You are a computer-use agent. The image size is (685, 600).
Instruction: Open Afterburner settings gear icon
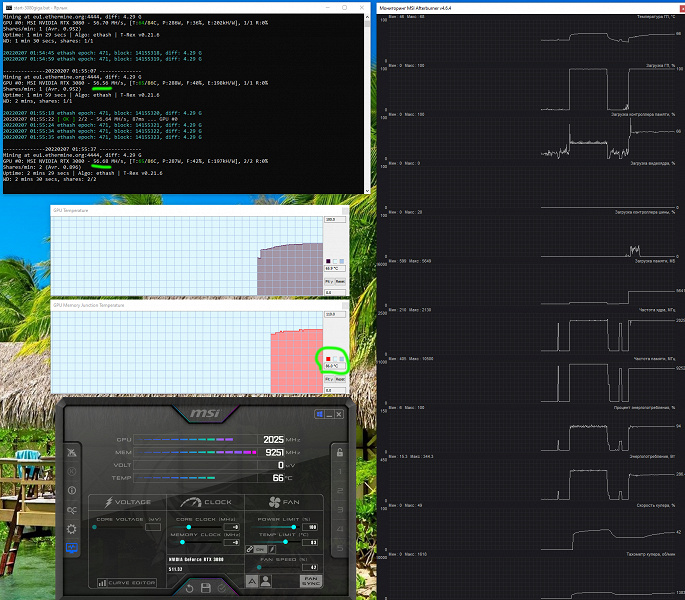pyautogui.click(x=72, y=529)
